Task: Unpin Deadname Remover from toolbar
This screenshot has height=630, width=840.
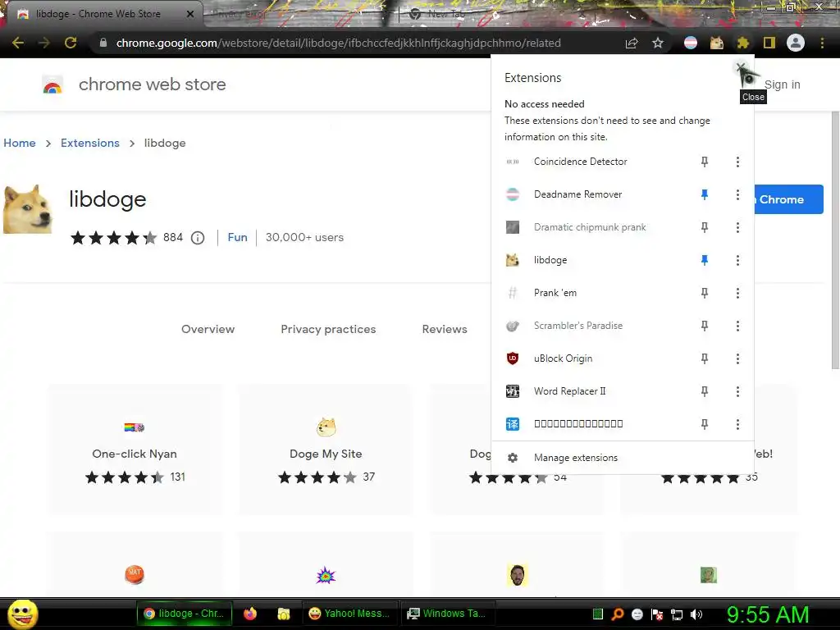Action: [705, 194]
